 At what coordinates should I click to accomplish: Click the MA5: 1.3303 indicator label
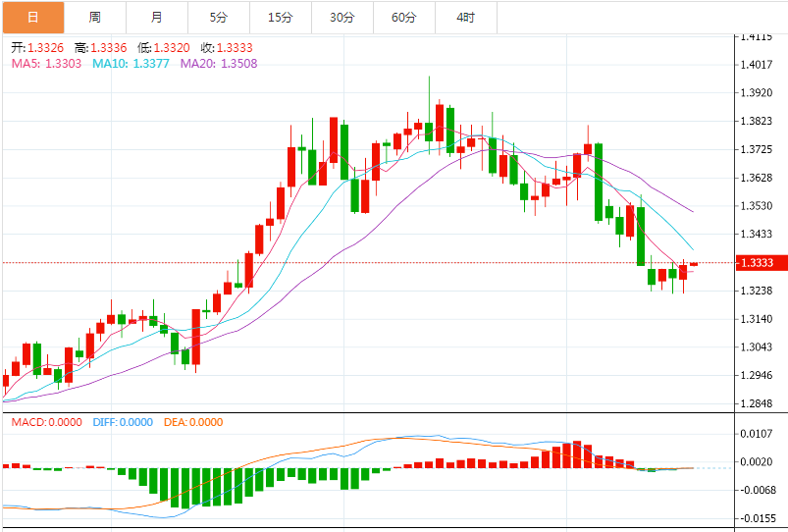(46, 64)
